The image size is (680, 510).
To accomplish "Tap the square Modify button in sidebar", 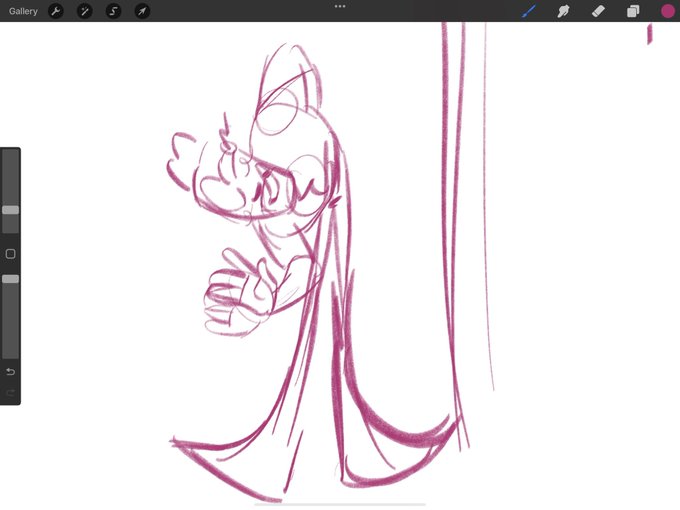I will point(10,254).
